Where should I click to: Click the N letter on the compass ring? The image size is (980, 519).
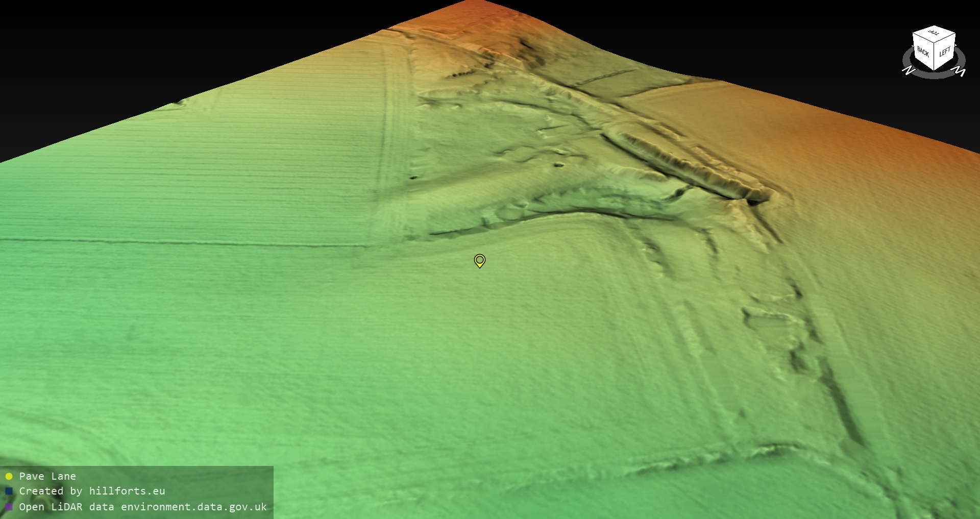coord(909,70)
